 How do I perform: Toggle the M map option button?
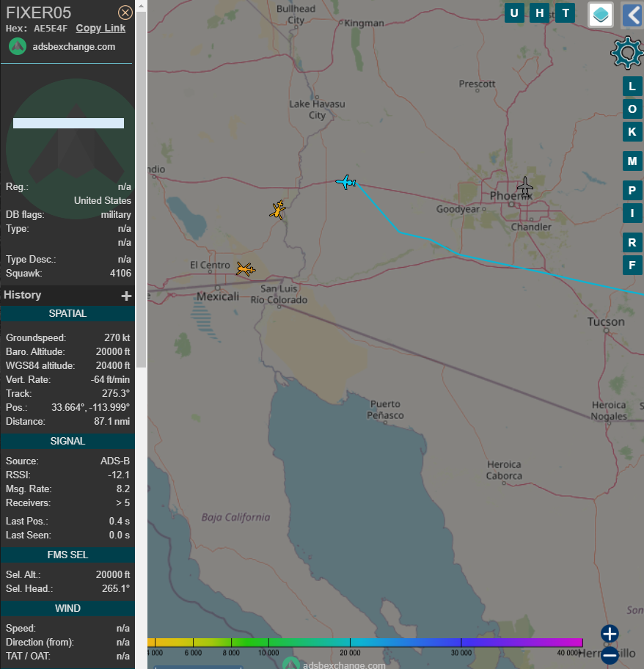(x=632, y=161)
